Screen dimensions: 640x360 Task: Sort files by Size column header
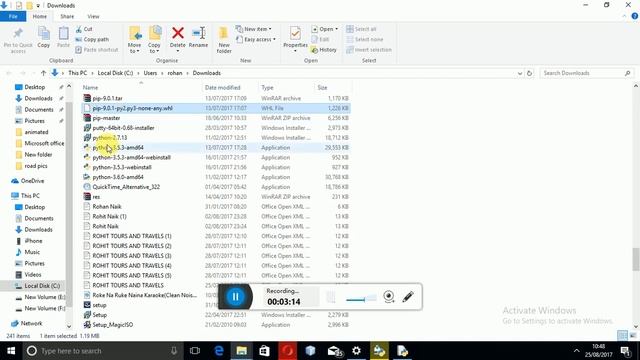tap(332, 87)
